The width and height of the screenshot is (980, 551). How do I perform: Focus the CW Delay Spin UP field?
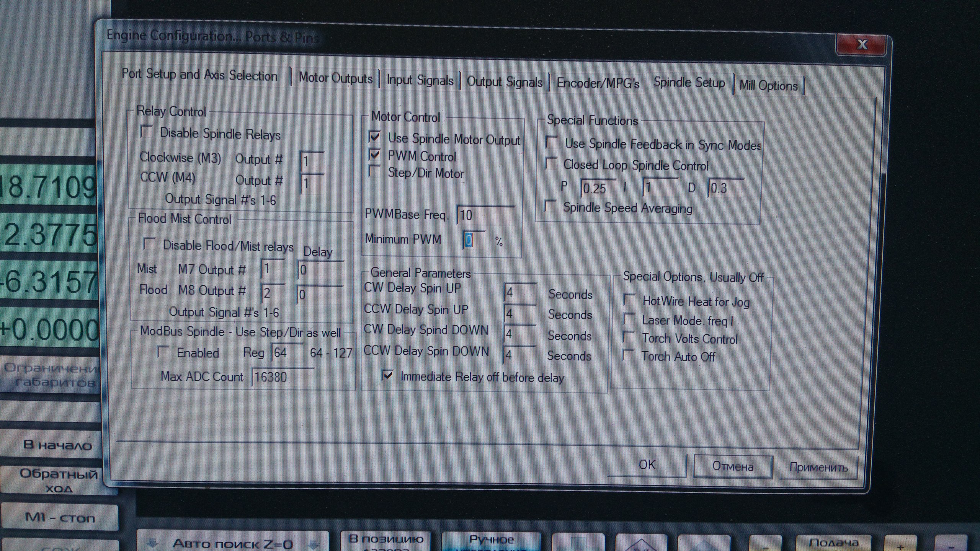coord(520,293)
